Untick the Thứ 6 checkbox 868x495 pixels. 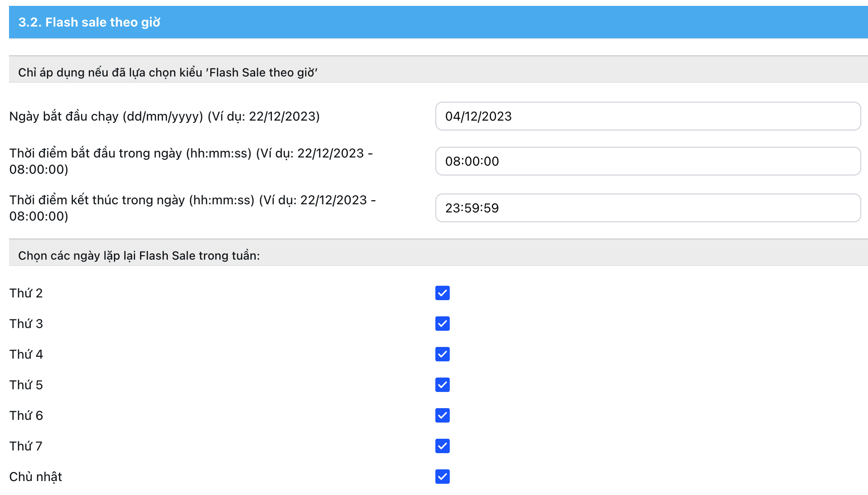click(x=442, y=415)
